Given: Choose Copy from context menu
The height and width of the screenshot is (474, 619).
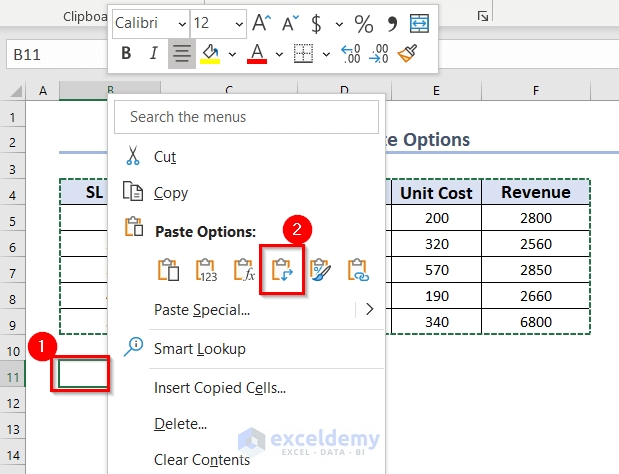Looking at the screenshot, I should [x=171, y=193].
